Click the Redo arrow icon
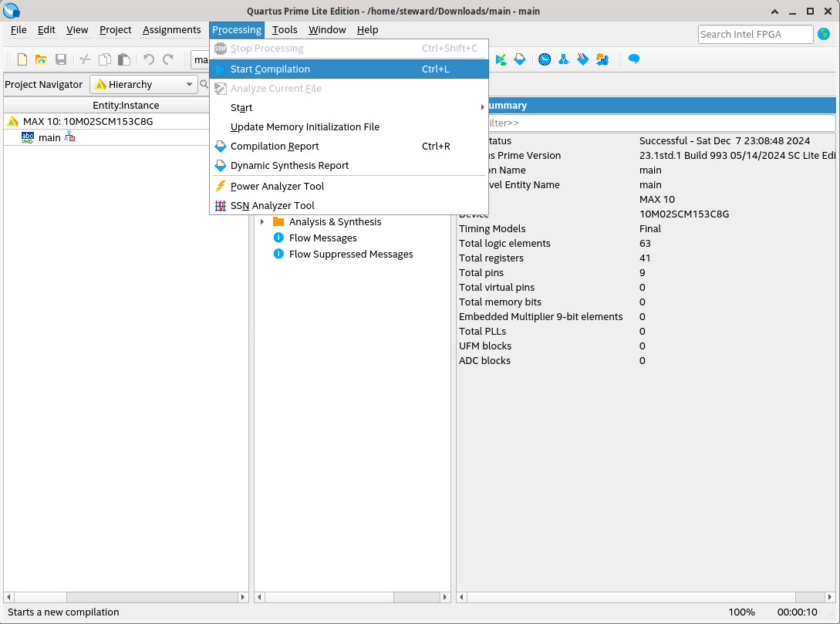Screen dimensions: 840x624 coord(168,59)
